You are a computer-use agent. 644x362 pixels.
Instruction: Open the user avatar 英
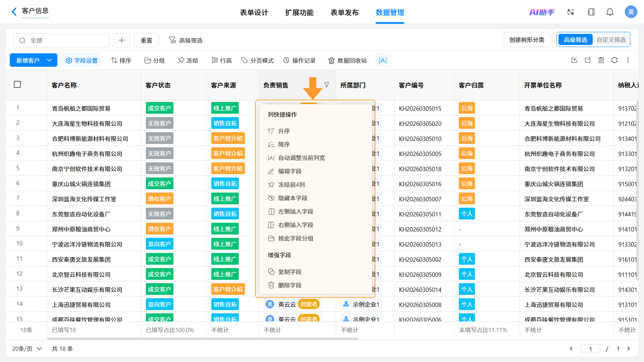(x=631, y=12)
